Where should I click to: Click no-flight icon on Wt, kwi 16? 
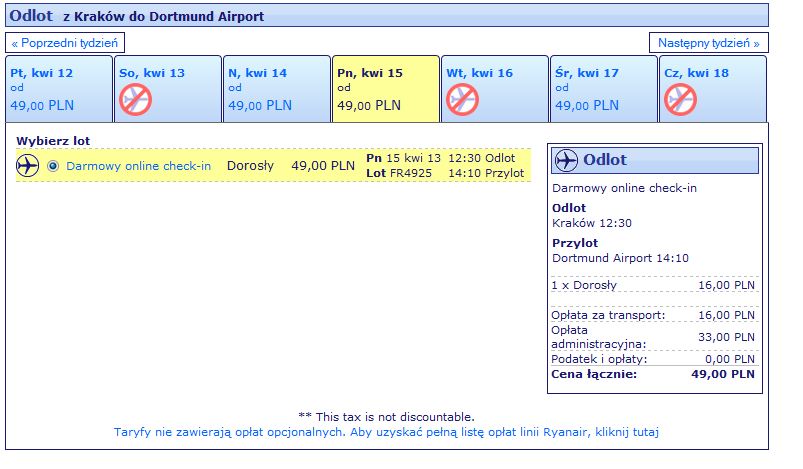(x=462, y=99)
